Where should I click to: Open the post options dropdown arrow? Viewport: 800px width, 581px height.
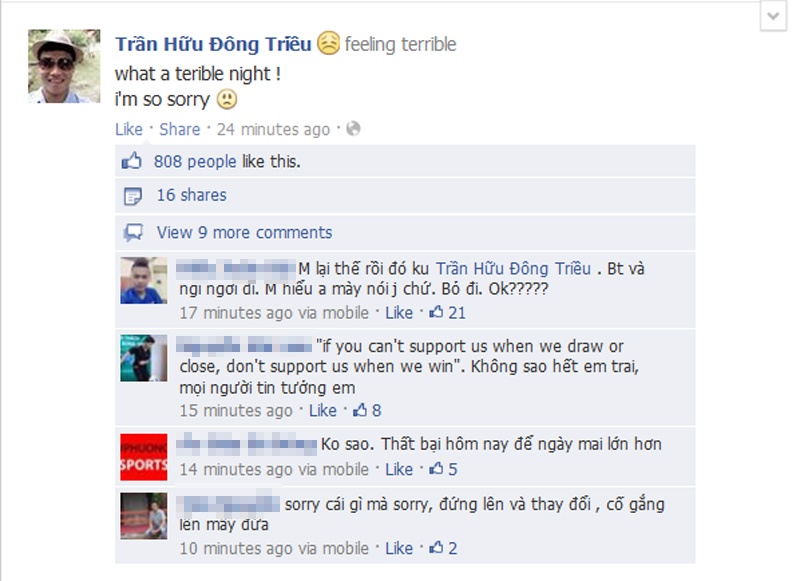click(x=773, y=16)
